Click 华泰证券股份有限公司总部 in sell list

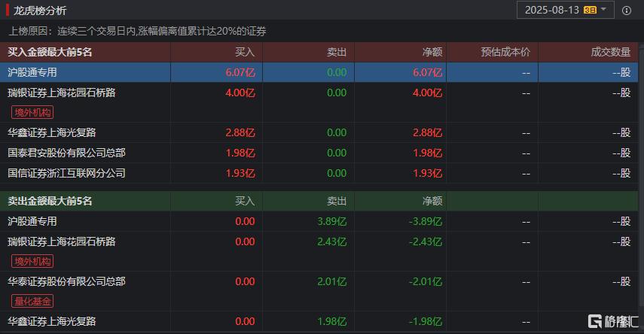click(x=66, y=281)
